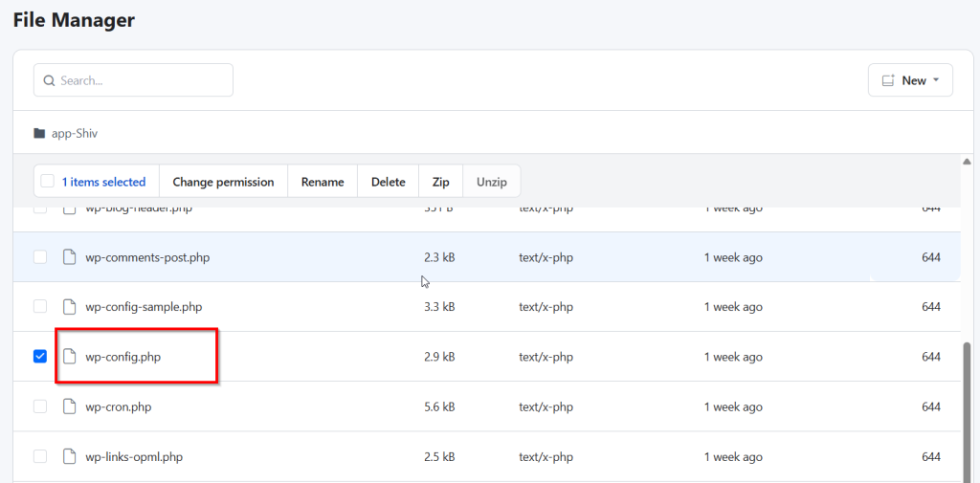Toggle the select-all checkbox in toolbar
980x483 pixels.
48,182
